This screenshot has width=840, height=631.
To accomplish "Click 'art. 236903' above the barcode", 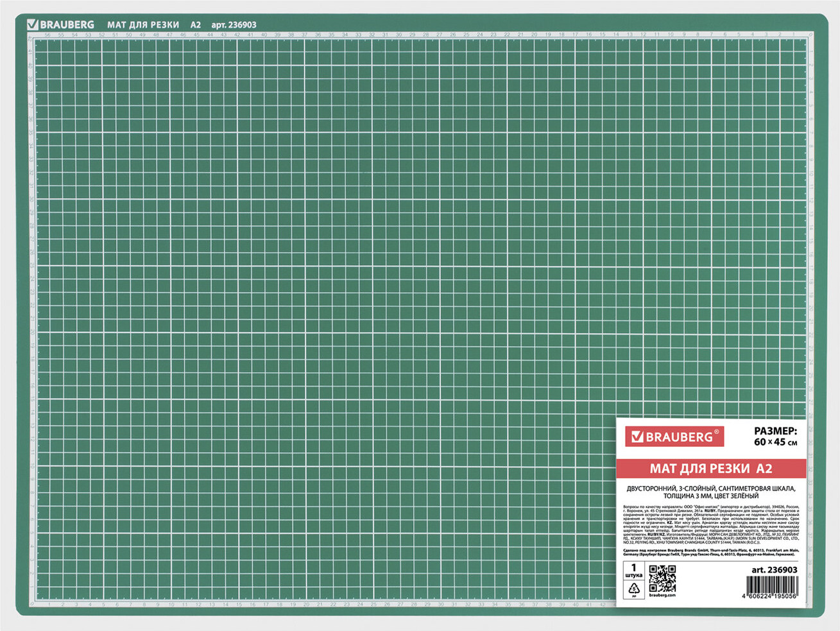I will click(x=774, y=569).
